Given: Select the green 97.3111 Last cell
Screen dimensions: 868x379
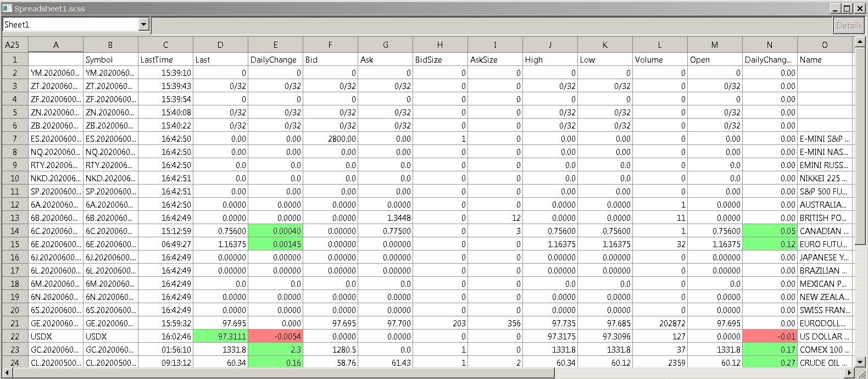Looking at the screenshot, I should [x=220, y=336].
